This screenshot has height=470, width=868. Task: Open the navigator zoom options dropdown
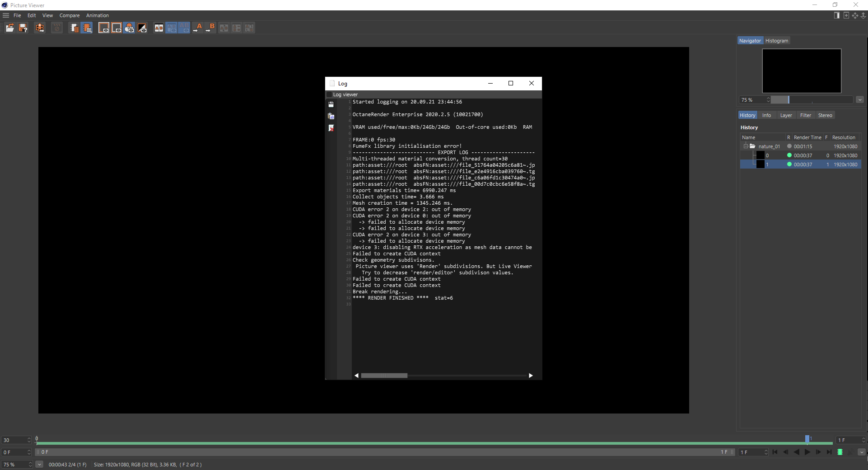point(860,100)
